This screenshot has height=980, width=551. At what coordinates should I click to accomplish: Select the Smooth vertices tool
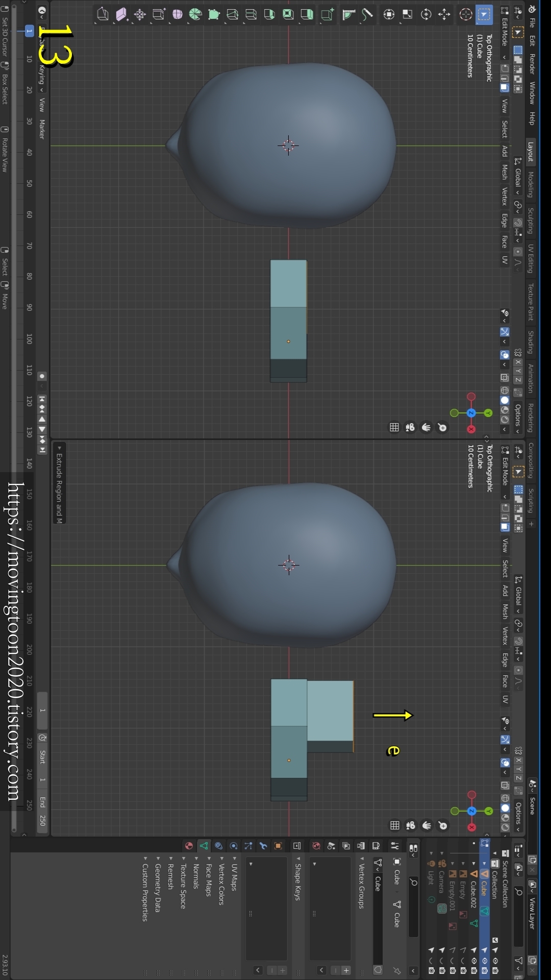pos(177,15)
